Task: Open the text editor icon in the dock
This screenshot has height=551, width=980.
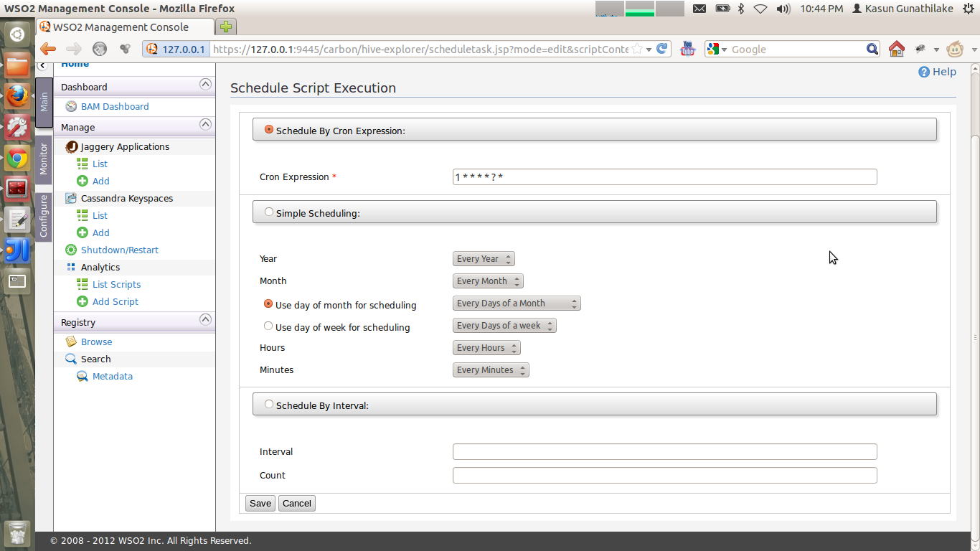Action: coord(17,220)
